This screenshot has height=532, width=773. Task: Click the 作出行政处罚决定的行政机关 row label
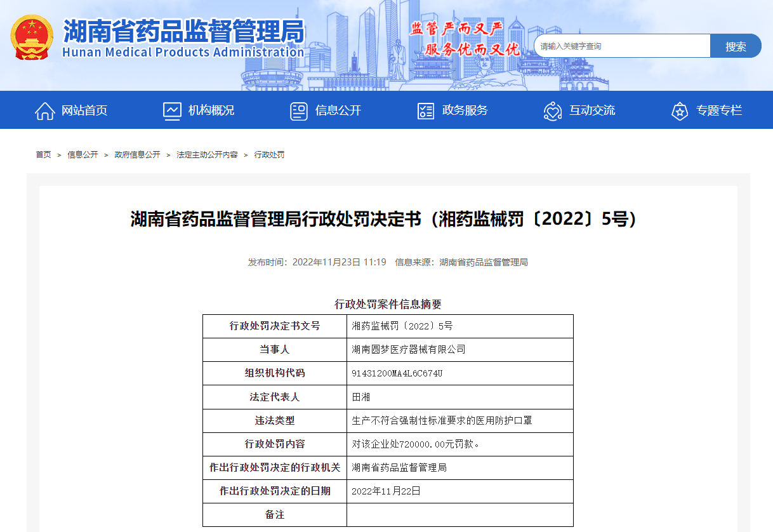[x=275, y=467]
